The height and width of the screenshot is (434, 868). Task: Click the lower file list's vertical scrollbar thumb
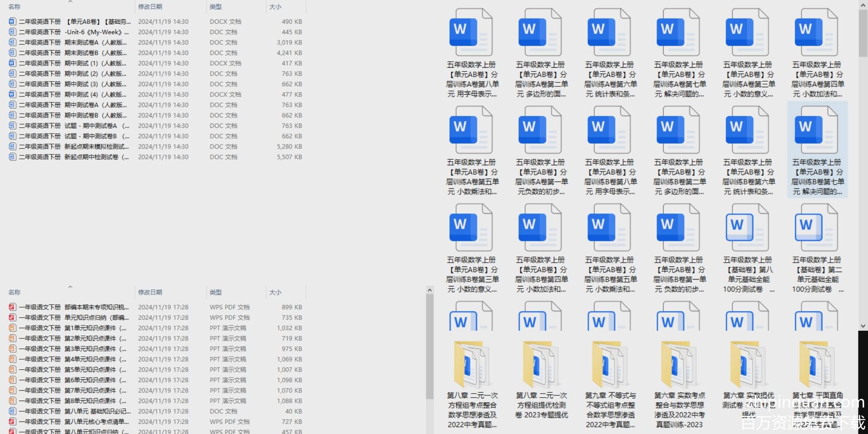[x=429, y=347]
